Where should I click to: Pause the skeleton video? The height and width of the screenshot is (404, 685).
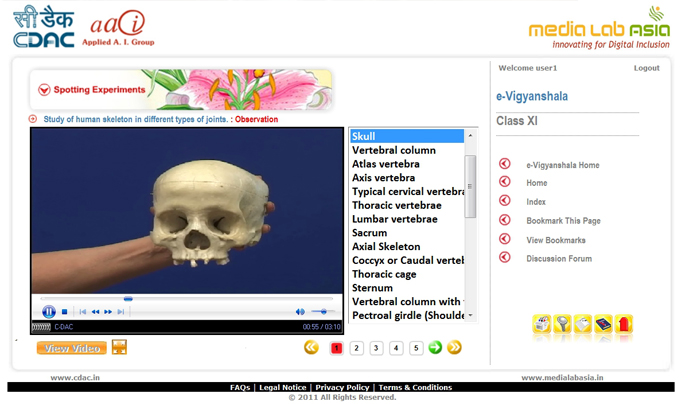(x=50, y=312)
